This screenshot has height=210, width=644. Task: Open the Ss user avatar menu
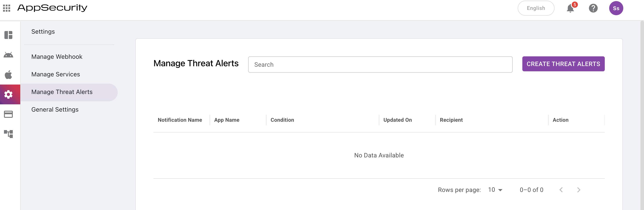(616, 8)
